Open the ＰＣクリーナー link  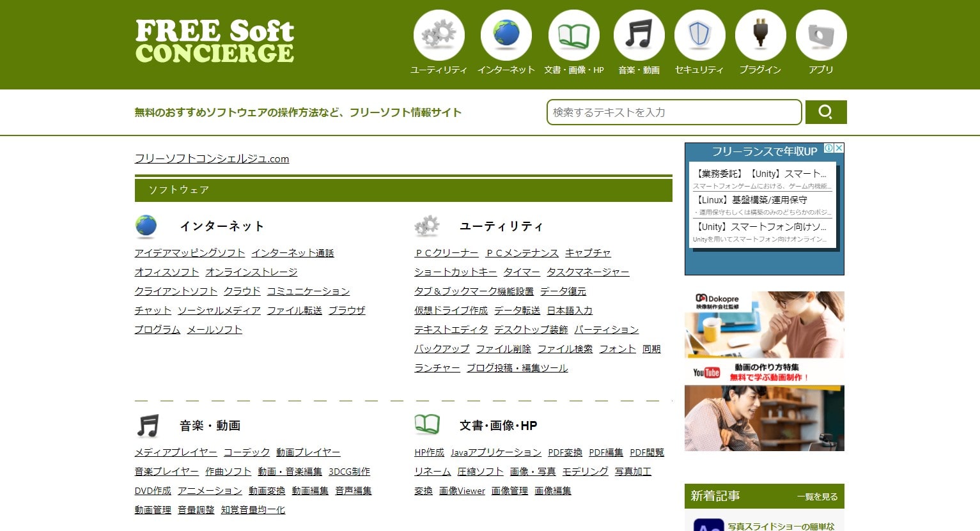446,253
